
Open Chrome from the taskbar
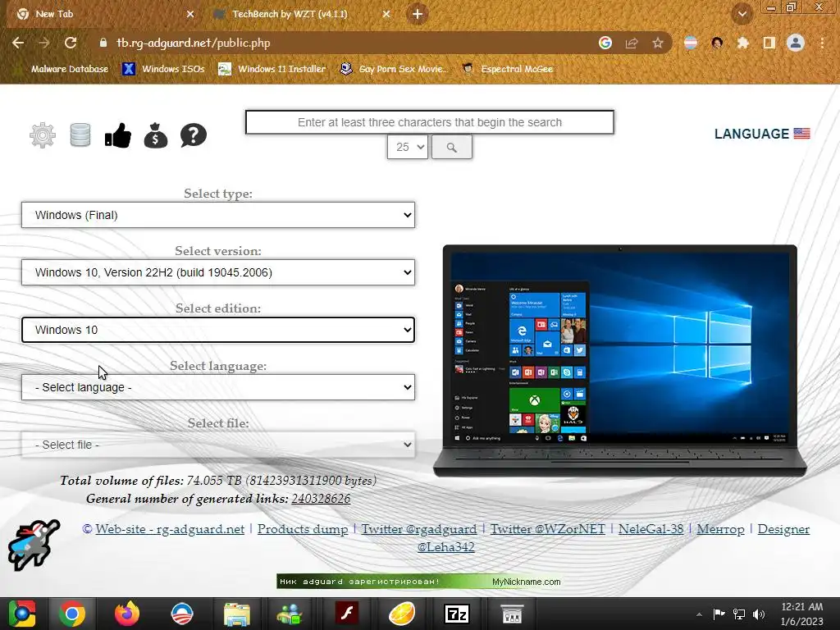tap(72, 614)
